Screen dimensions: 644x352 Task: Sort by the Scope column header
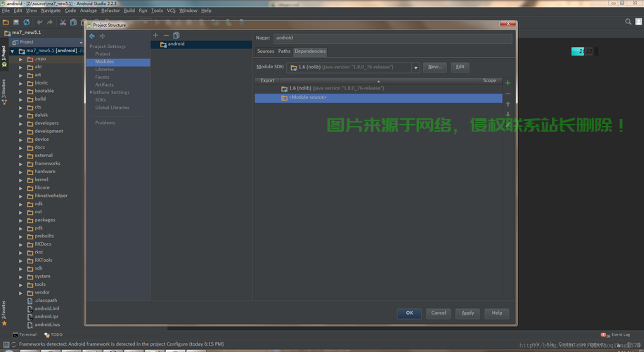489,80
